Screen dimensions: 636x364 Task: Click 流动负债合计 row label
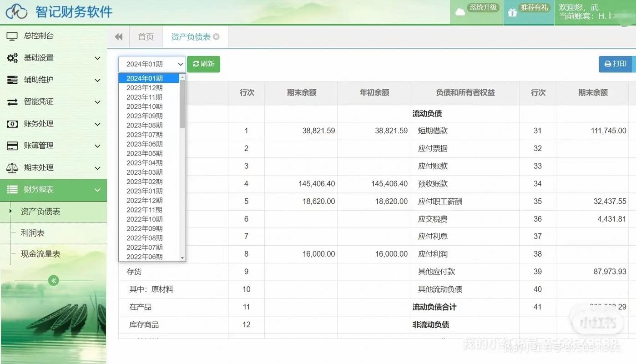[x=434, y=307]
